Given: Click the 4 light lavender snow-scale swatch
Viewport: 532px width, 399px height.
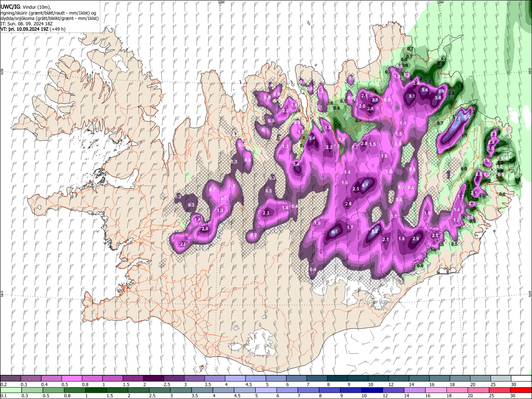Looking at the screenshot, I should (234, 378).
